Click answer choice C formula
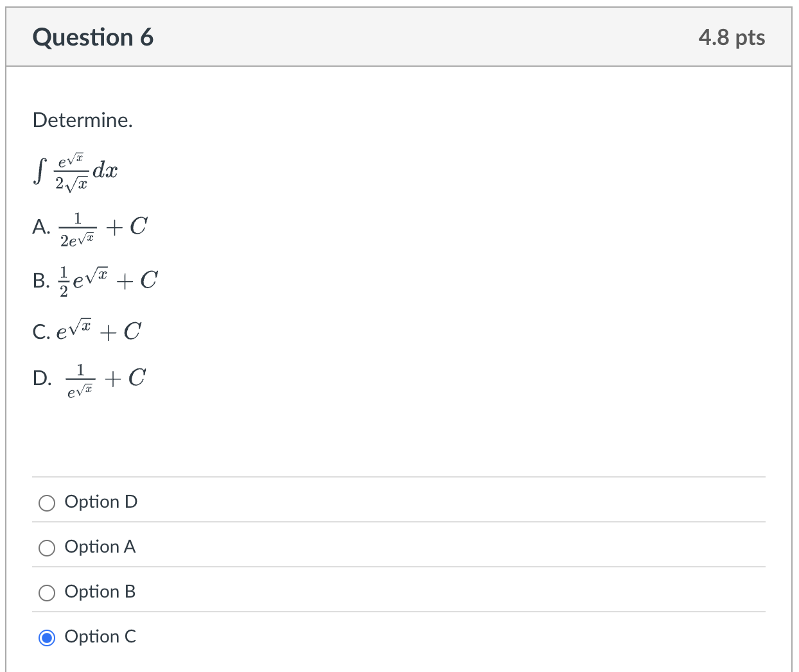 coord(87,331)
